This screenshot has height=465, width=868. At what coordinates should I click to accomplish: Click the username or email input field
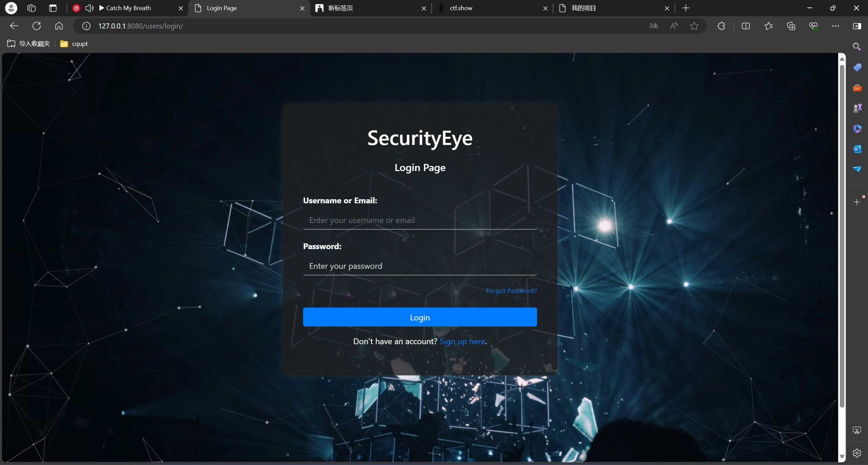tap(420, 221)
